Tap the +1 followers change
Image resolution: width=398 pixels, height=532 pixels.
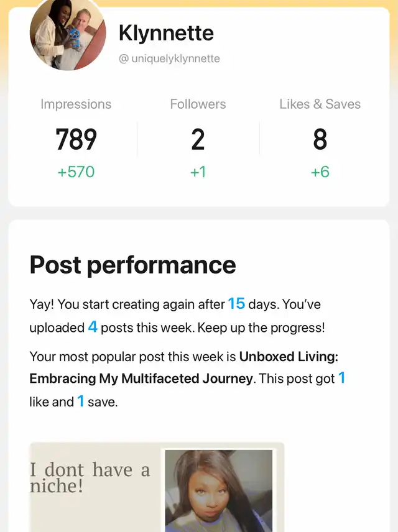click(198, 172)
